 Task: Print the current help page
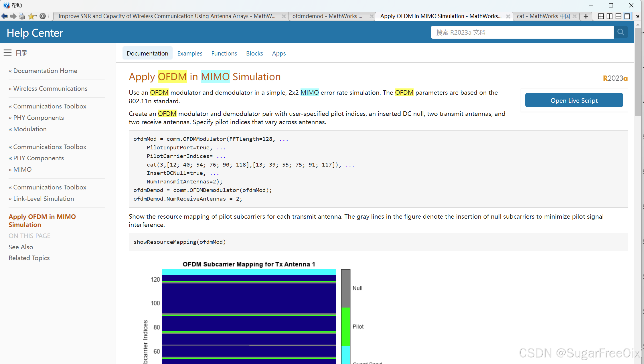click(22, 16)
